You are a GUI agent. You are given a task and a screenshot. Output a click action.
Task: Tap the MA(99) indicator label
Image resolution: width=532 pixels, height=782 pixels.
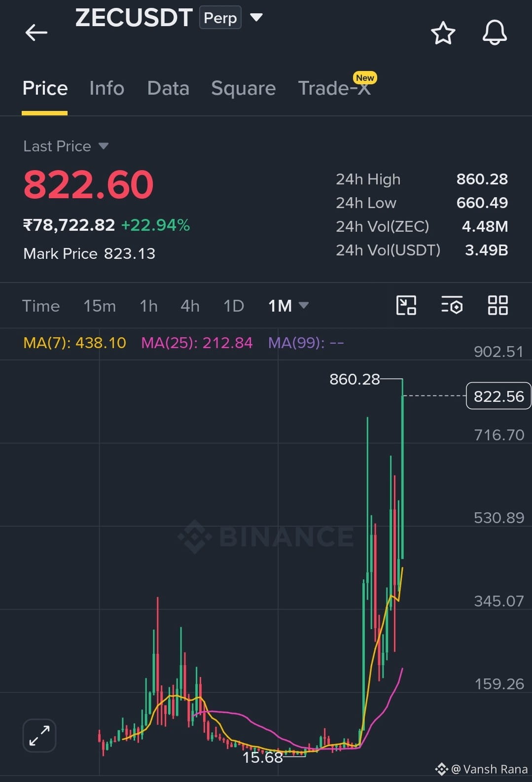[306, 342]
